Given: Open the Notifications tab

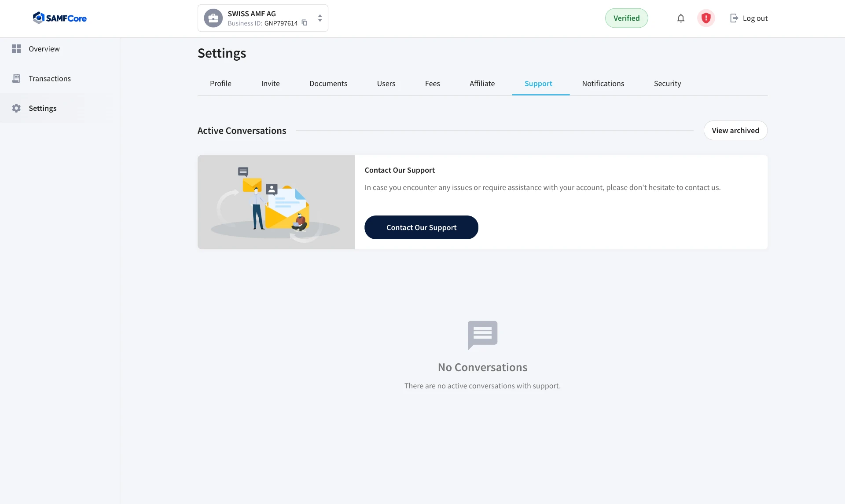Looking at the screenshot, I should (603, 84).
